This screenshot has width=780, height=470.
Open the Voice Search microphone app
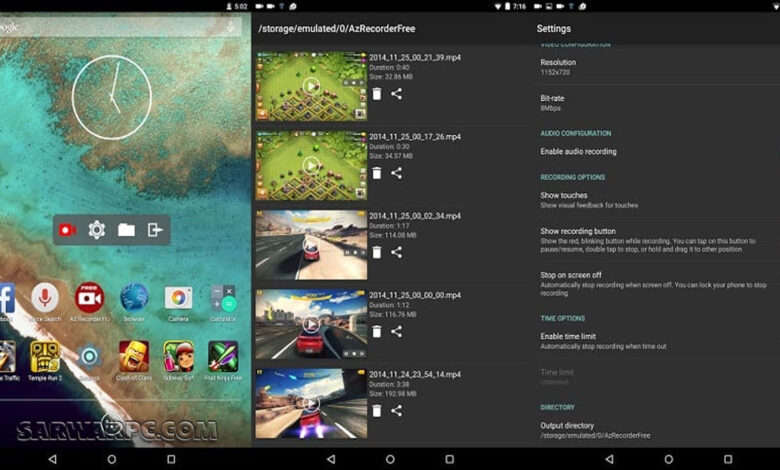coord(45,297)
